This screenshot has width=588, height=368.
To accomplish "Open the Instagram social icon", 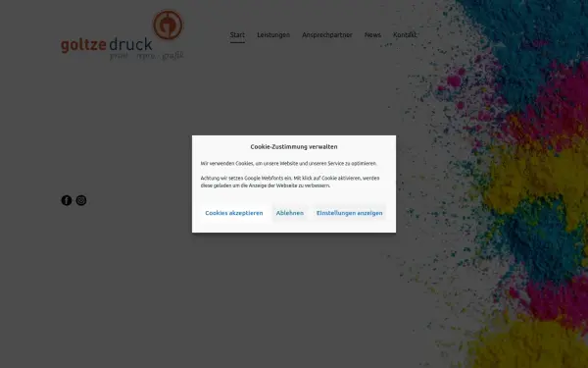I will (x=81, y=200).
